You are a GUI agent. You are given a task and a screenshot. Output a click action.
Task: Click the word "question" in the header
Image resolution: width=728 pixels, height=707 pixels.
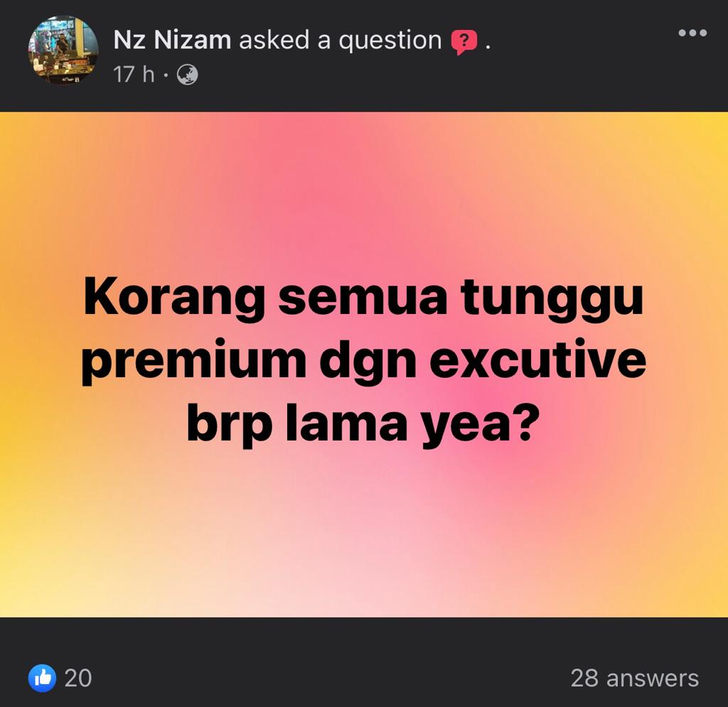[x=390, y=41]
